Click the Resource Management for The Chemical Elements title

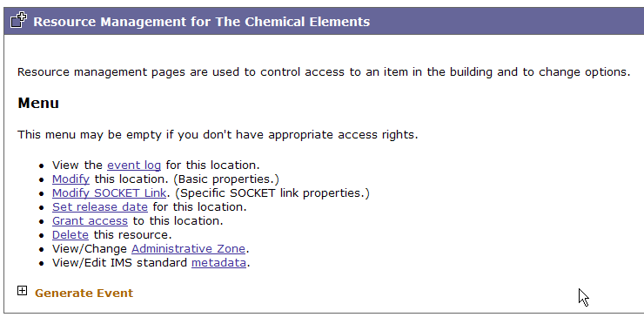pos(202,22)
